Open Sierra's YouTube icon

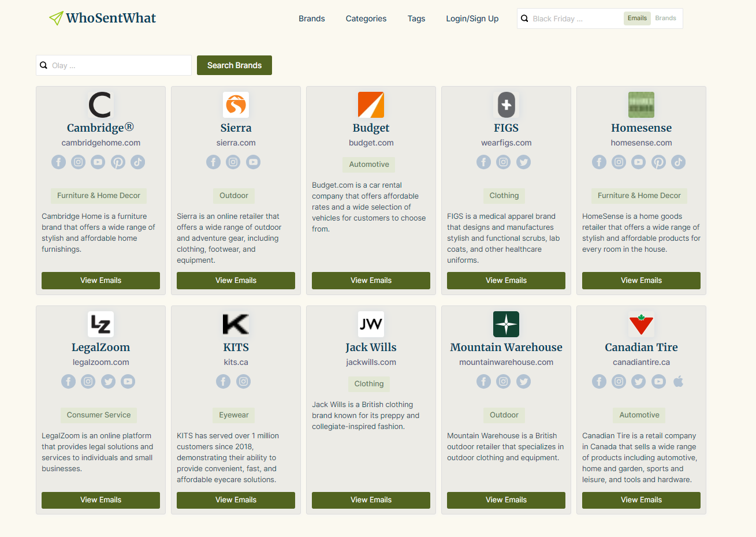click(x=253, y=162)
